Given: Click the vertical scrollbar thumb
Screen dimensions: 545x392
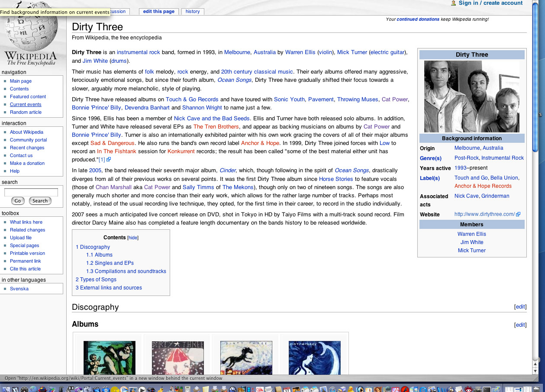Looking at the screenshot, I should coord(535,77).
